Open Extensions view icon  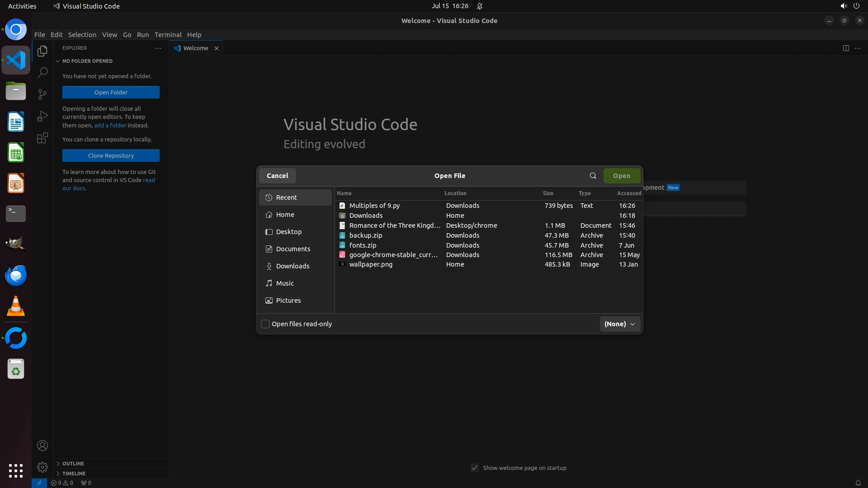tap(42, 138)
